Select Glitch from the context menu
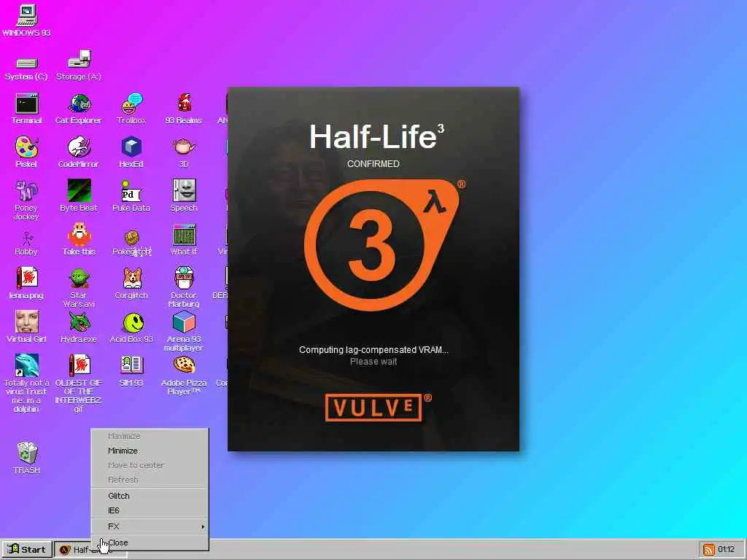 150,496
